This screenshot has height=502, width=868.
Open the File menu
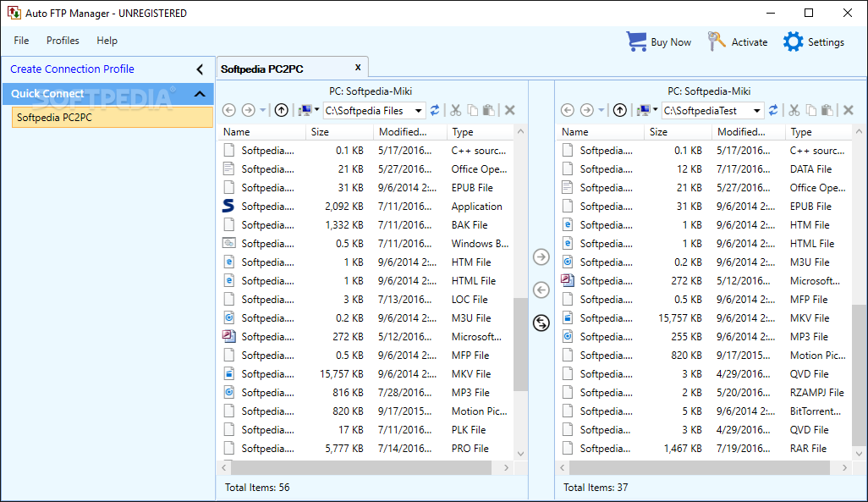[22, 41]
